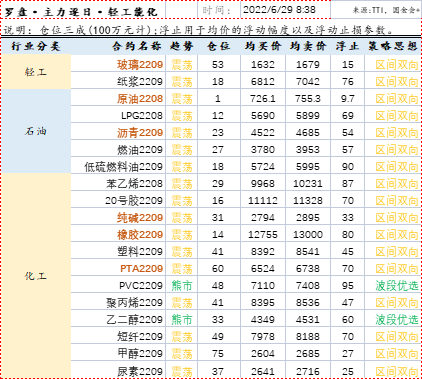Click average buy price 5690
The height and width of the screenshot is (379, 422).
pos(263,116)
